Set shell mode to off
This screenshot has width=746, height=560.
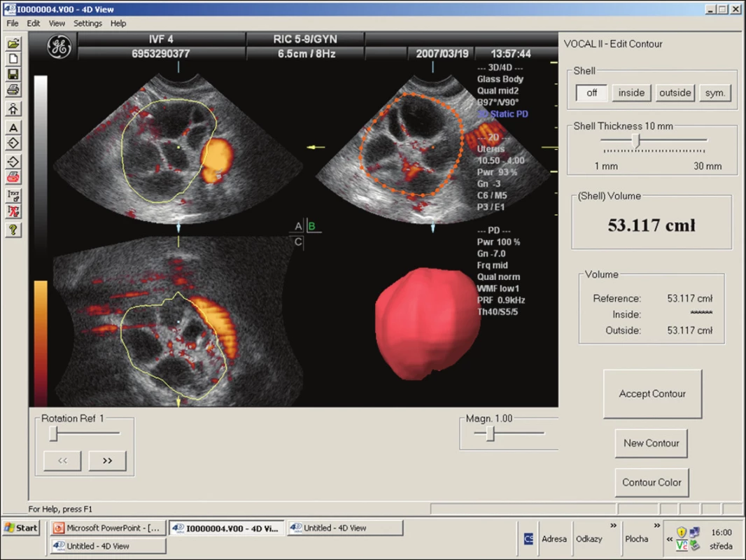click(x=591, y=93)
